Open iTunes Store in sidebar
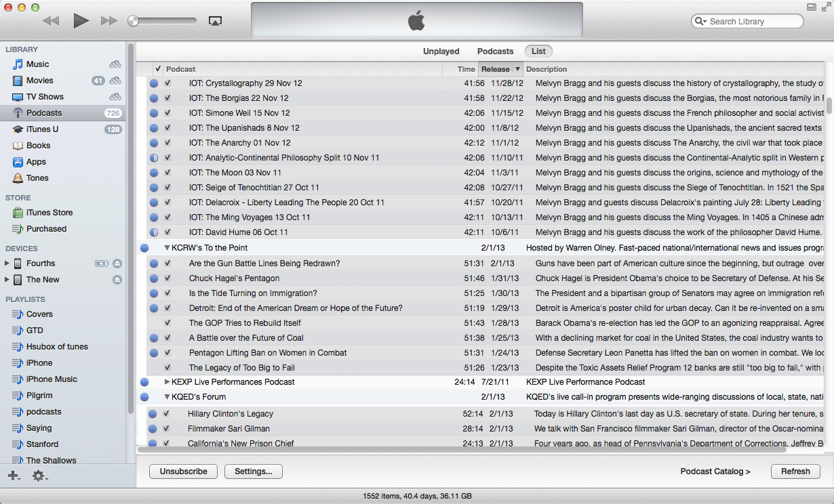Viewport: 834px width, 504px height. [49, 213]
